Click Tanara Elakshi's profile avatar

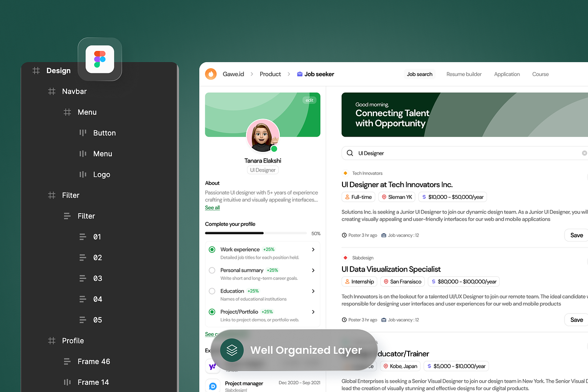[x=263, y=136]
